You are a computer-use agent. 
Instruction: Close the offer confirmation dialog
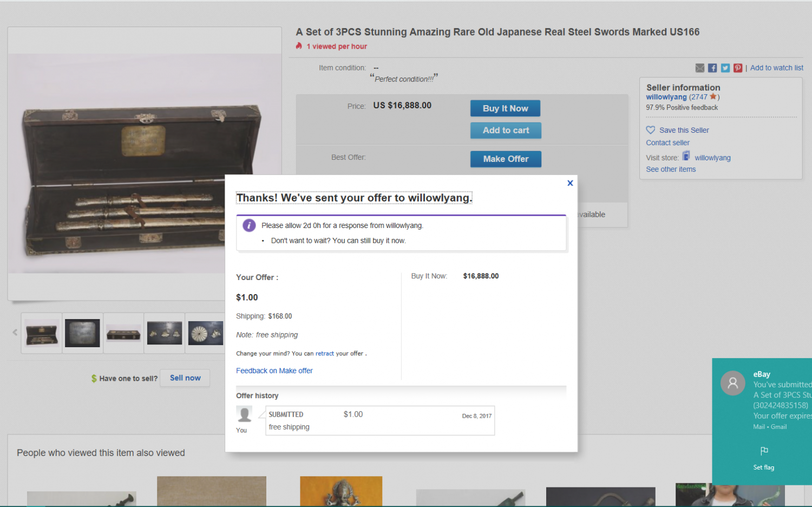click(x=570, y=183)
